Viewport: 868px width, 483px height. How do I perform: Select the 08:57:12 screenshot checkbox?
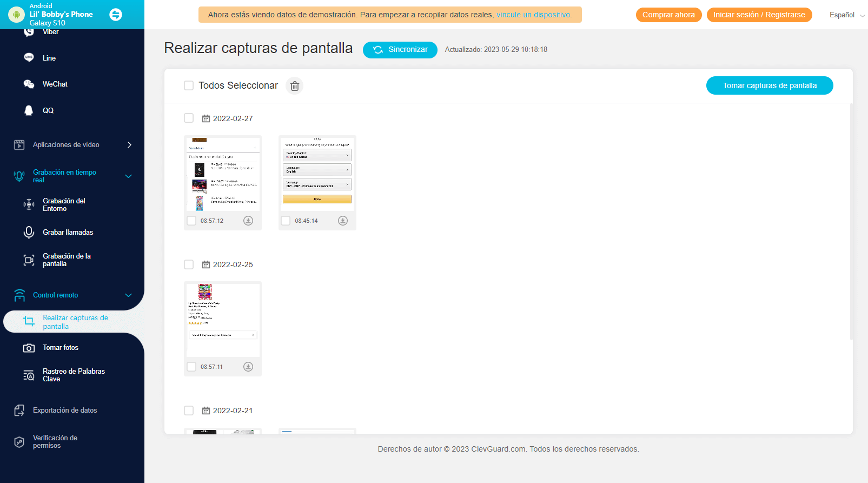click(x=191, y=221)
